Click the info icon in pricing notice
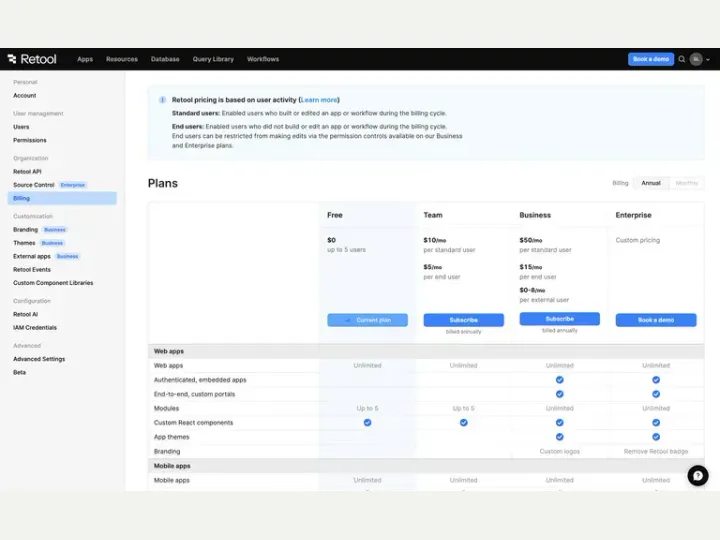The width and height of the screenshot is (720, 540). [x=162, y=100]
